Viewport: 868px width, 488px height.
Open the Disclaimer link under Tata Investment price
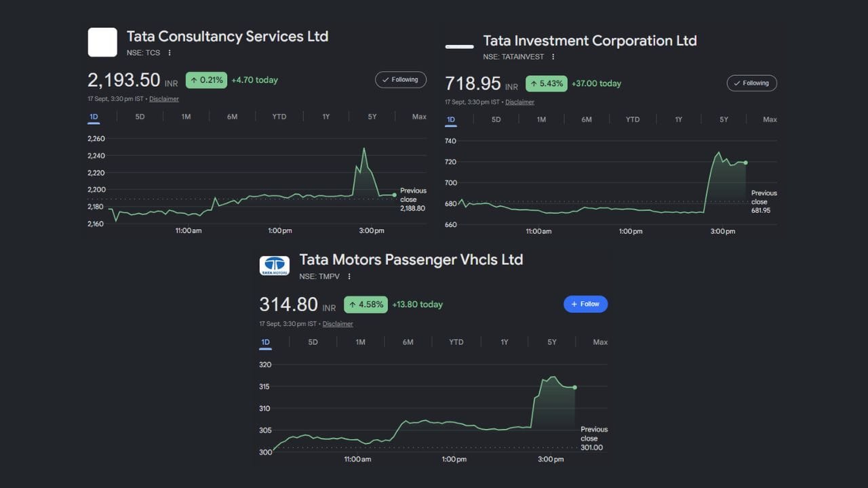pyautogui.click(x=519, y=102)
